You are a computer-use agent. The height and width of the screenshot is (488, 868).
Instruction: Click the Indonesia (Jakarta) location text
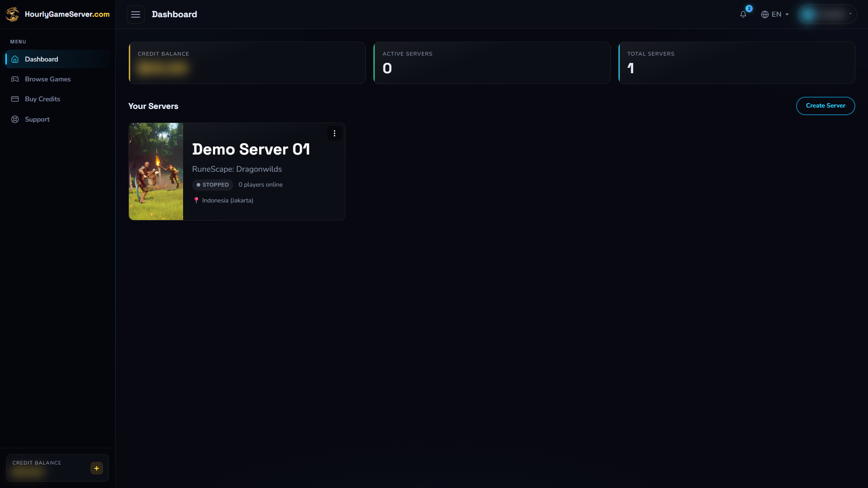(x=227, y=201)
